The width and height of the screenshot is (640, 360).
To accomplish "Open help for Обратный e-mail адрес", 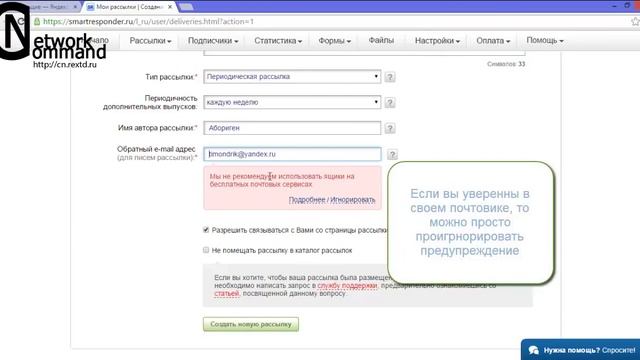I will [392, 154].
